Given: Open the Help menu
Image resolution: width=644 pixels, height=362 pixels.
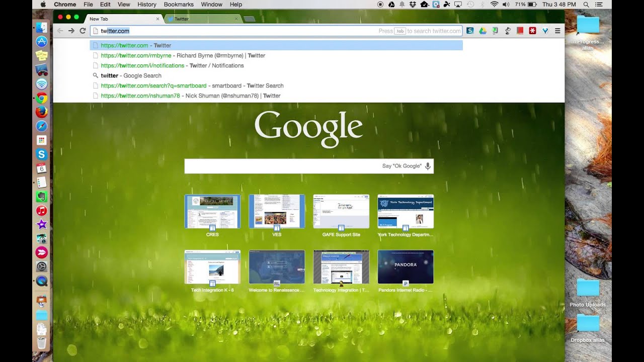Looking at the screenshot, I should [x=236, y=5].
